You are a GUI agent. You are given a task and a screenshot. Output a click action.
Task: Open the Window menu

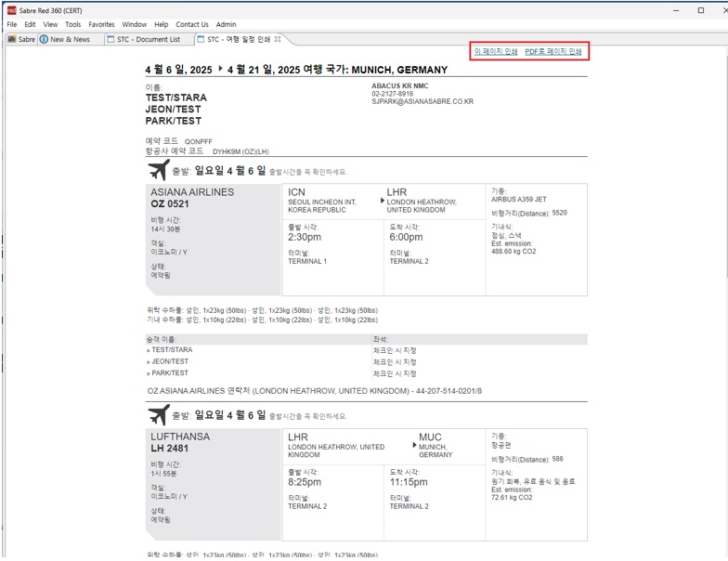point(134,24)
